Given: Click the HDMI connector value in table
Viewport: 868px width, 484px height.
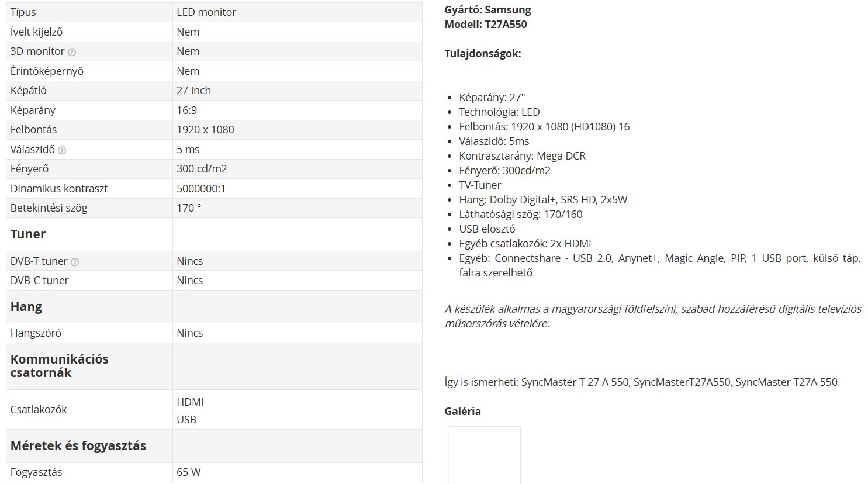Looking at the screenshot, I should pyautogui.click(x=190, y=402).
